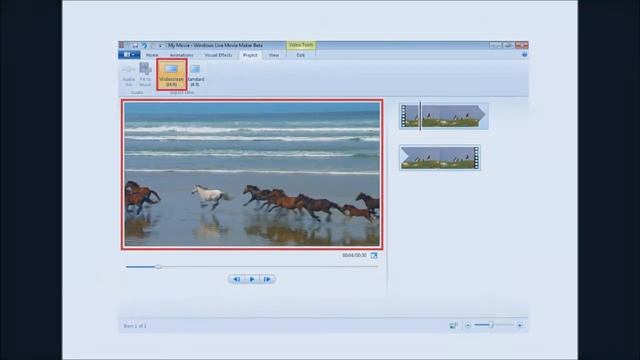Select the second storyboard clip
The image size is (640, 360).
coord(440,158)
